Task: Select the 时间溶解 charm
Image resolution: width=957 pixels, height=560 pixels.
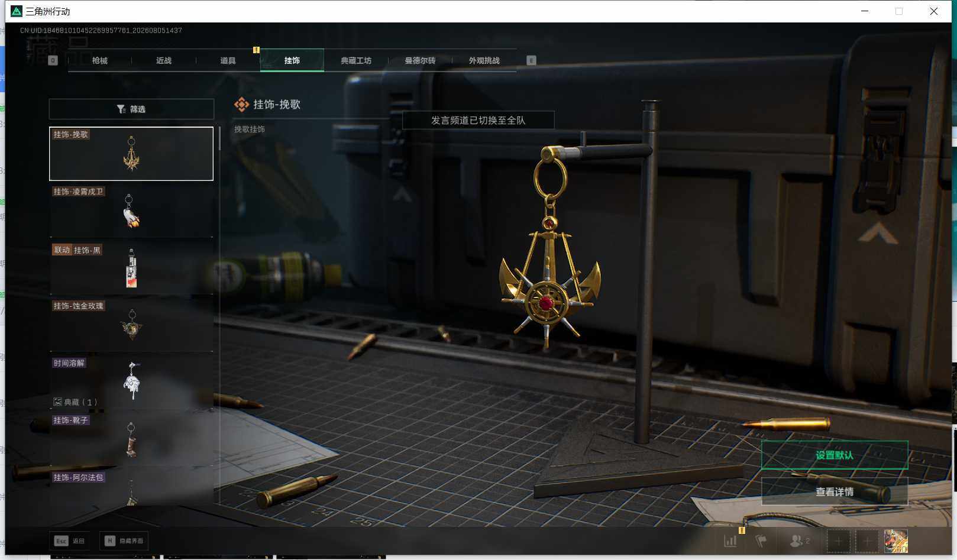Action: click(131, 382)
